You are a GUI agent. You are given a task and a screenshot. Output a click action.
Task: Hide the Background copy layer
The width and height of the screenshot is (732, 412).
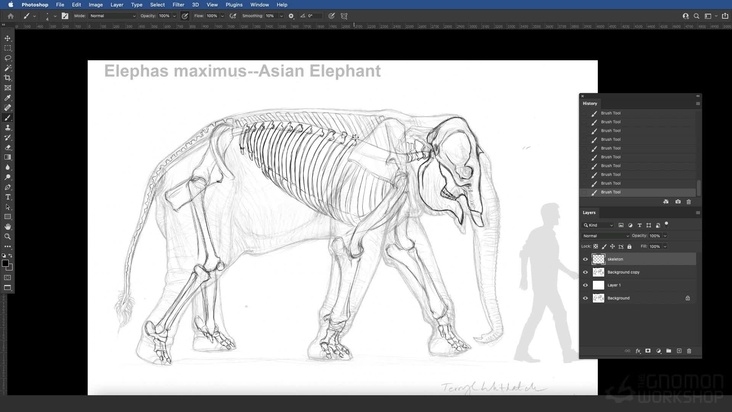[585, 272]
